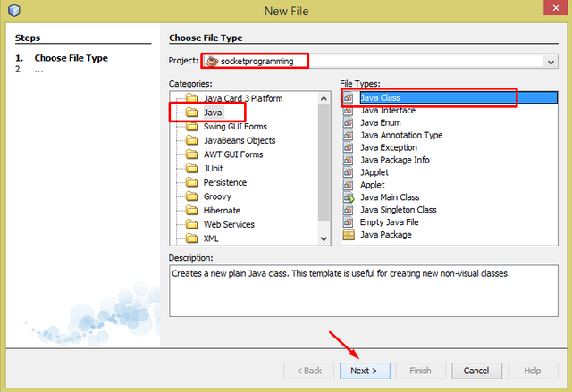Choose the Empty Java File entry
The image size is (572, 392).
(390, 222)
